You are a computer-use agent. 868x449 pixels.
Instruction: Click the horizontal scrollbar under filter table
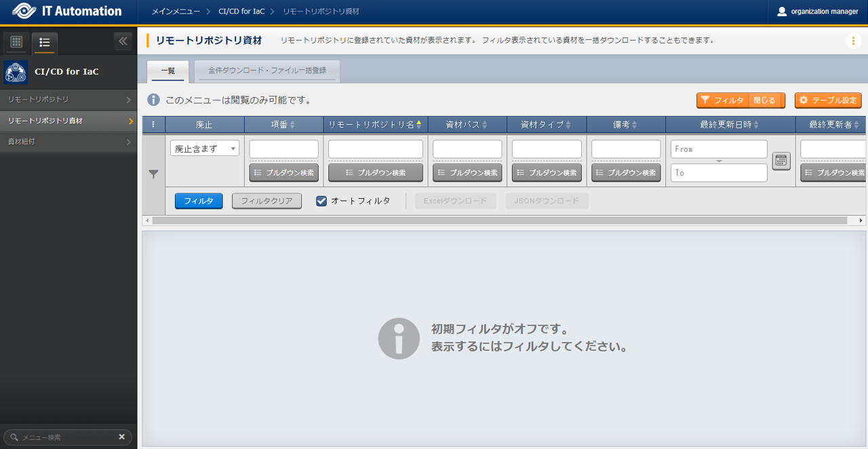[499, 220]
